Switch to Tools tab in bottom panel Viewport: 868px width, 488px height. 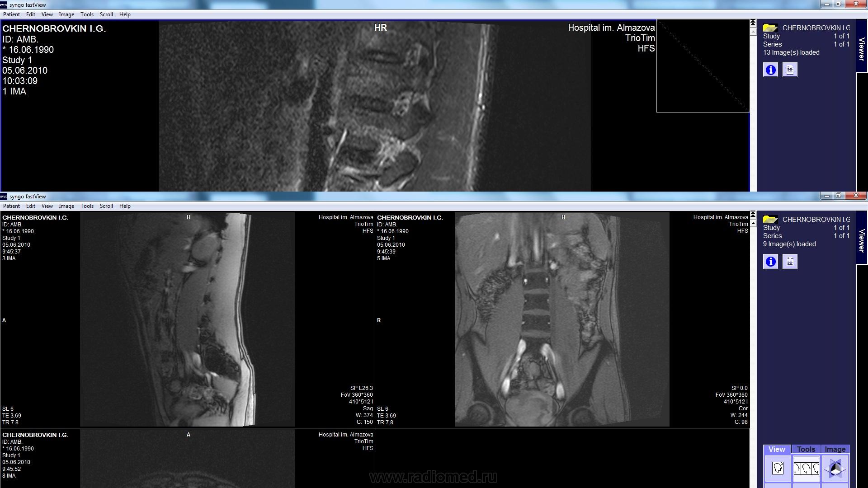tap(806, 449)
